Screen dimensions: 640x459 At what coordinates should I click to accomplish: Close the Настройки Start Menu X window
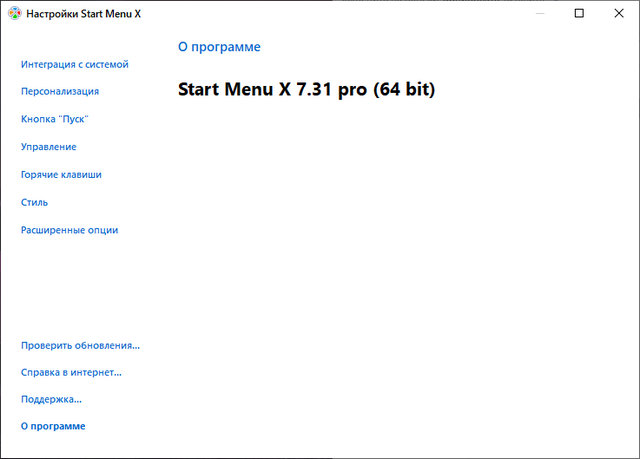(x=619, y=13)
